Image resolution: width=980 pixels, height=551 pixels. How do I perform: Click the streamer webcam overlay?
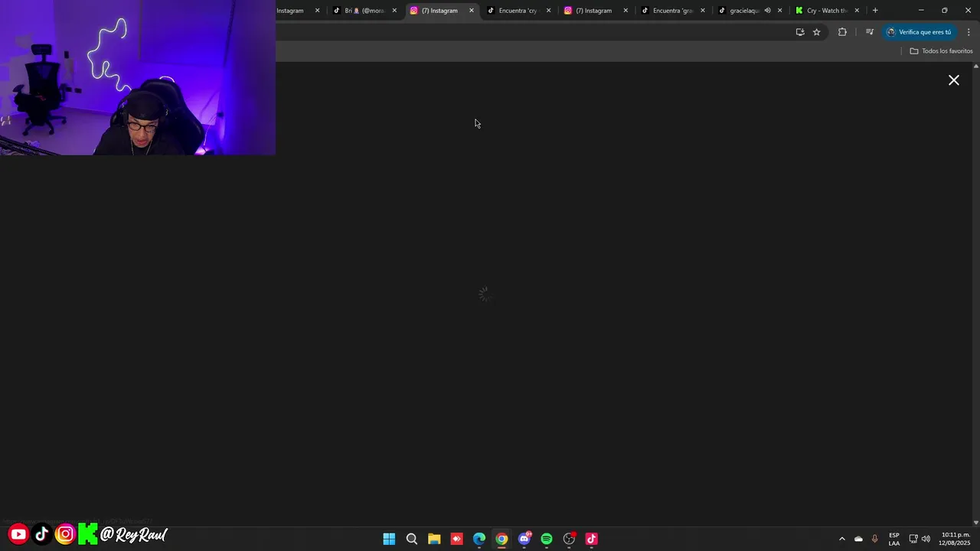[138, 77]
